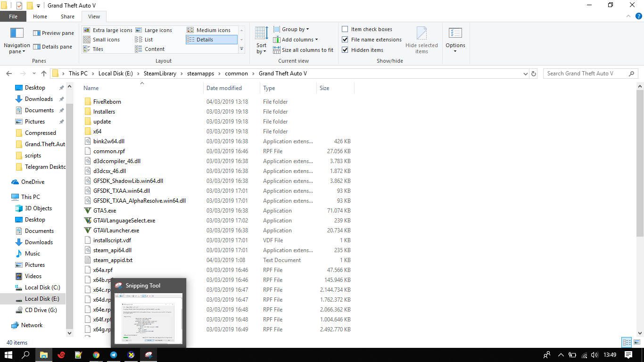Select the GTAVLauncher.exe file
The image size is (644, 362).
tap(116, 230)
